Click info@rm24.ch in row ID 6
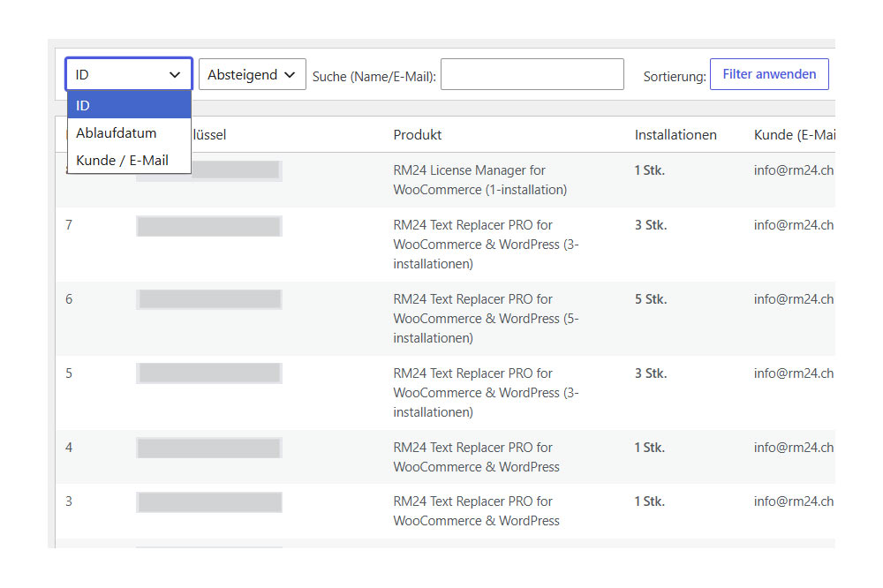This screenshot has height=588, width=883. pyautogui.click(x=794, y=299)
